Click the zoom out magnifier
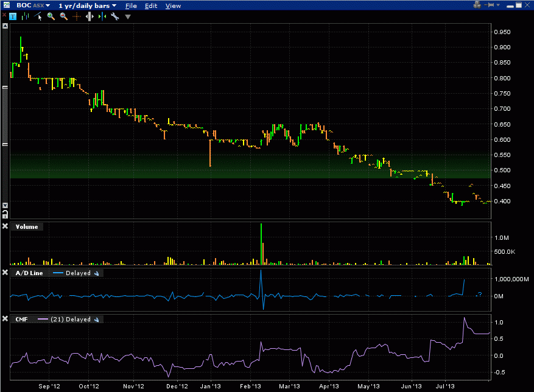 (63, 16)
